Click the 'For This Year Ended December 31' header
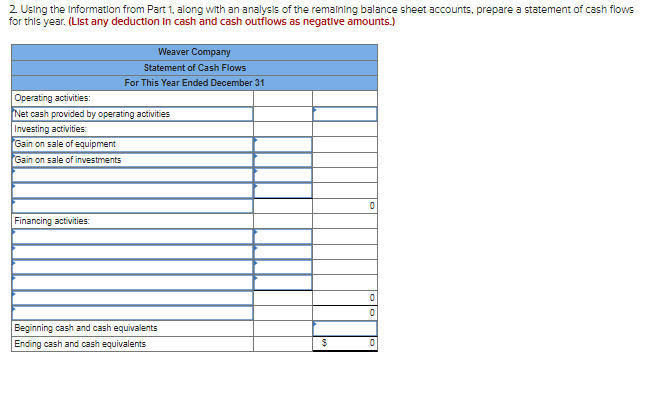Viewport: 671px width, 401px height. [x=194, y=83]
